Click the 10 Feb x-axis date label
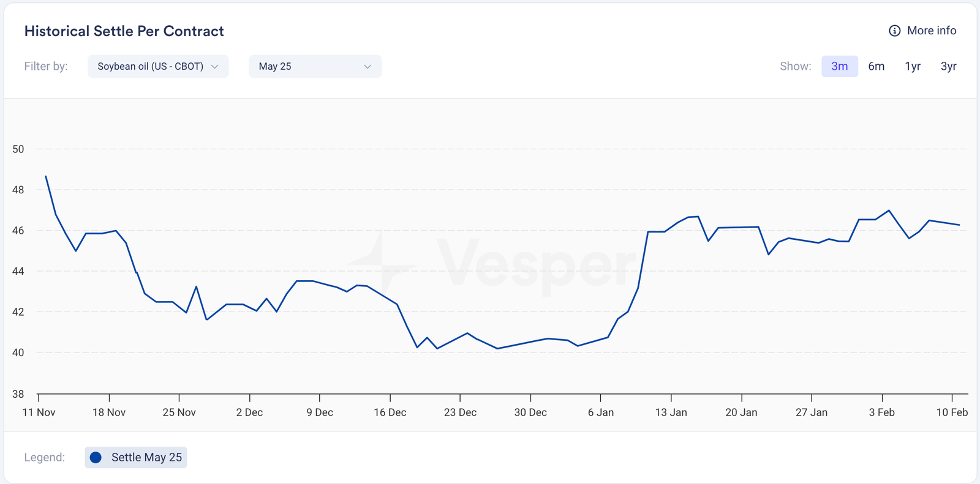The width and height of the screenshot is (980, 484). tap(952, 412)
